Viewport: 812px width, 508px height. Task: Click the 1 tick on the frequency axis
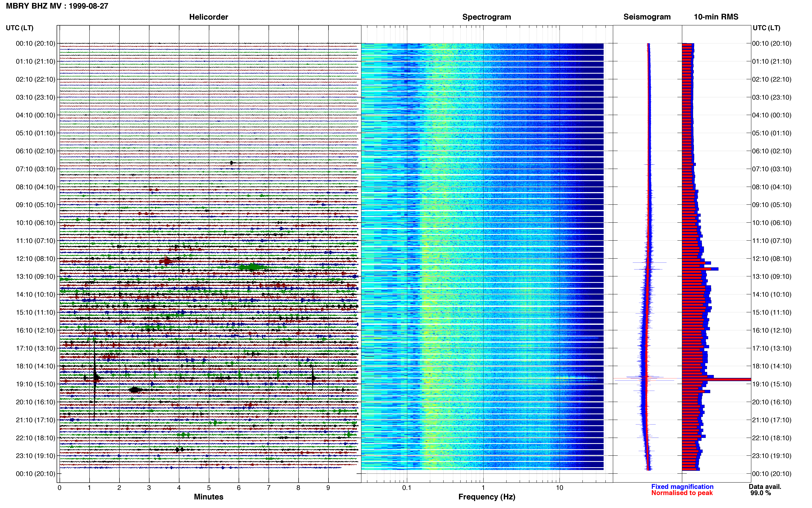coord(483,487)
